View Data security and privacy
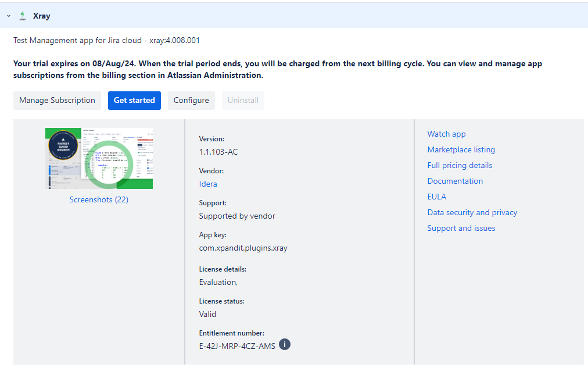Image resolution: width=588 pixels, height=371 pixels. tap(472, 212)
